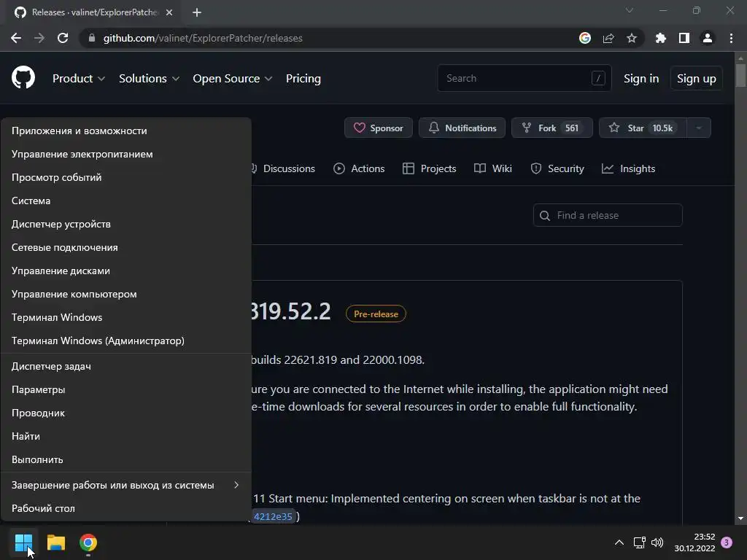Select Диспетчер устройств menu item
The image size is (747, 560).
(x=125, y=224)
